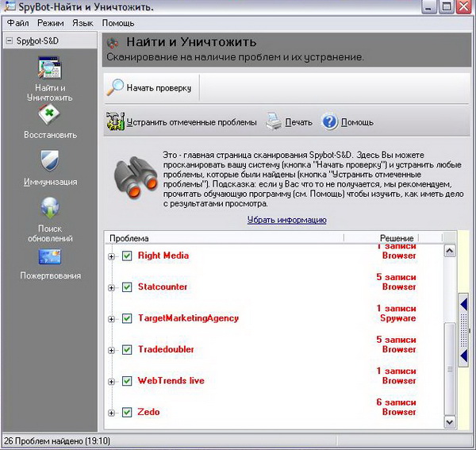Expand the Statcounter tree entry
Viewport: 476px width, 450px height.
coord(111,287)
